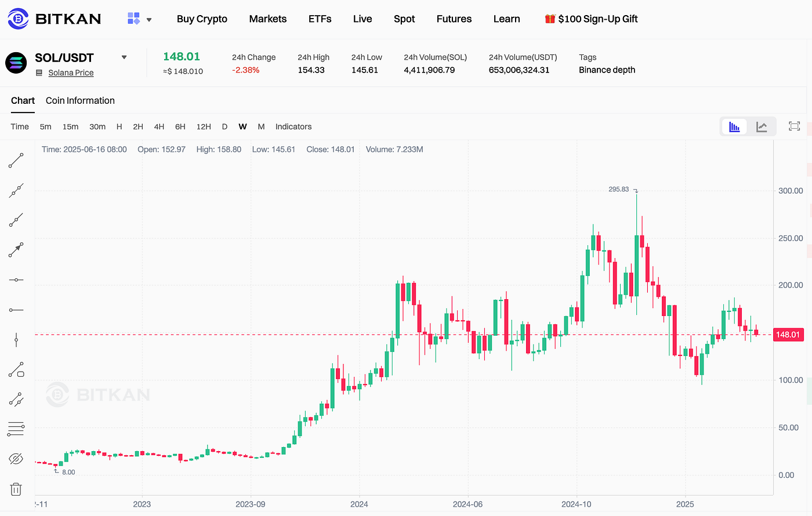Viewport: 812px width, 516px height.
Task: Switch to line chart mode
Action: tap(762, 126)
